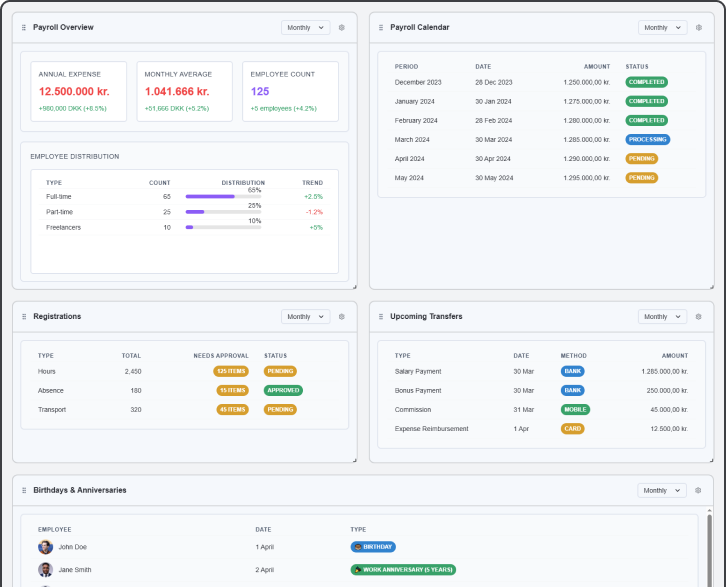Click Expense Reimbursement CARD badge
Image resolution: width=726 pixels, height=587 pixels.
[x=573, y=429]
